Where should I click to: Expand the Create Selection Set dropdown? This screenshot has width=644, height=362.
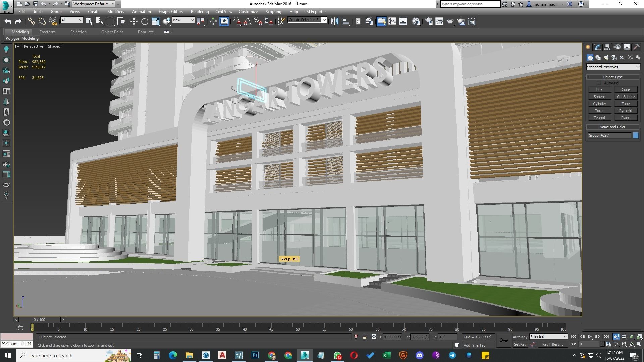pos(324,20)
